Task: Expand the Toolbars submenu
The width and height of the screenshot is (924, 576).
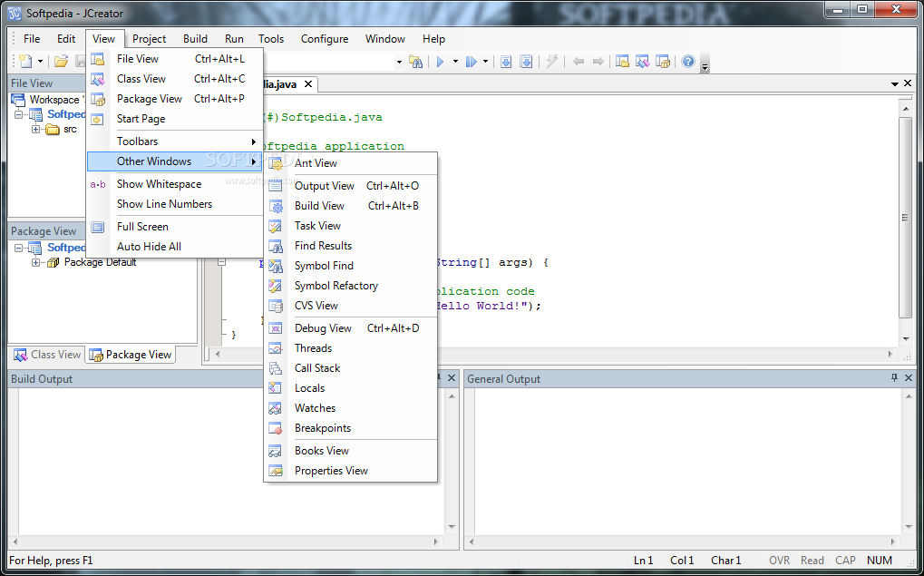Action: (x=174, y=142)
